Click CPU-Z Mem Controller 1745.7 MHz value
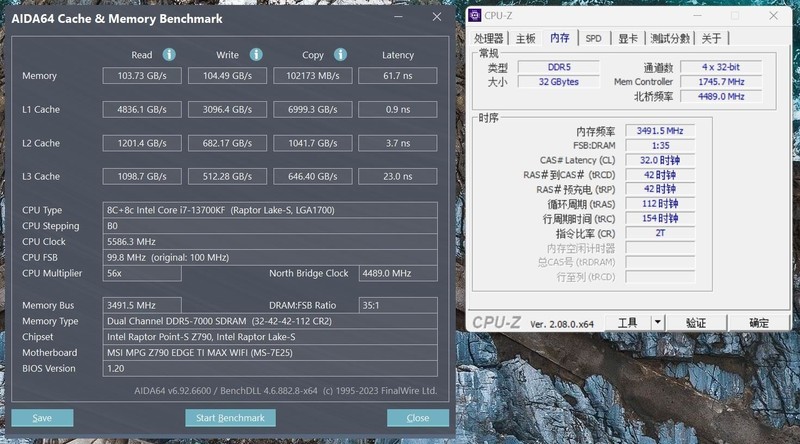 721,82
